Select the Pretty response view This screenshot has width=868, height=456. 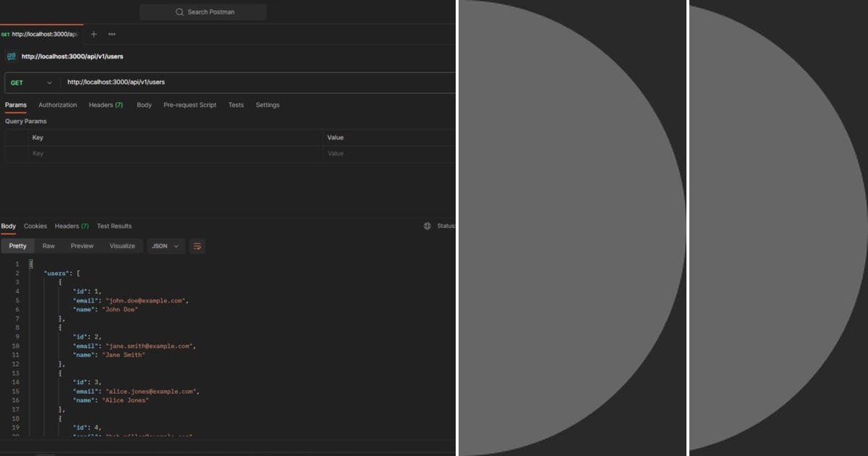[x=17, y=246]
